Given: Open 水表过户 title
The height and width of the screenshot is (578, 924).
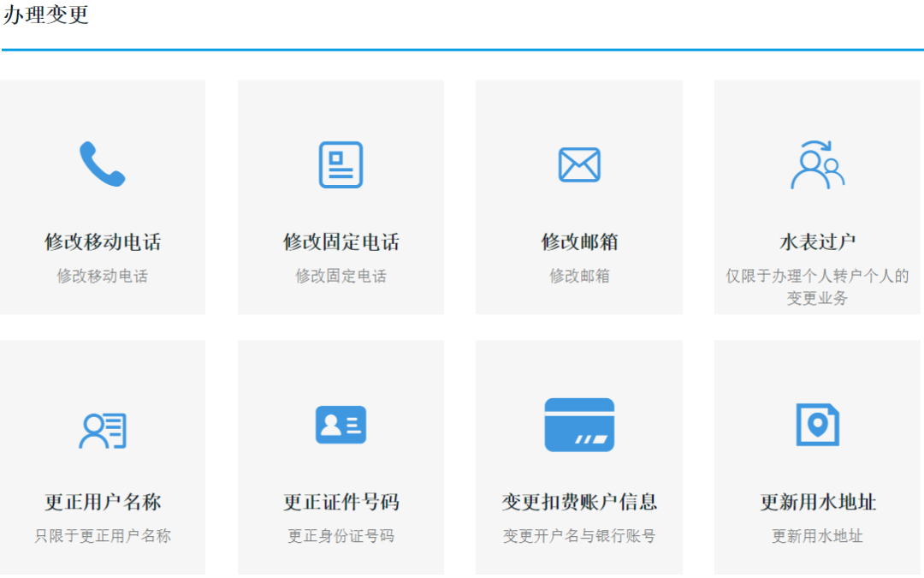Looking at the screenshot, I should point(817,242).
